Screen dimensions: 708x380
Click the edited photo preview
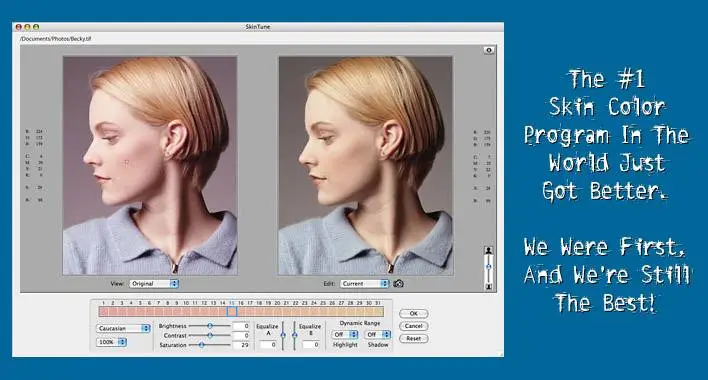(x=366, y=166)
